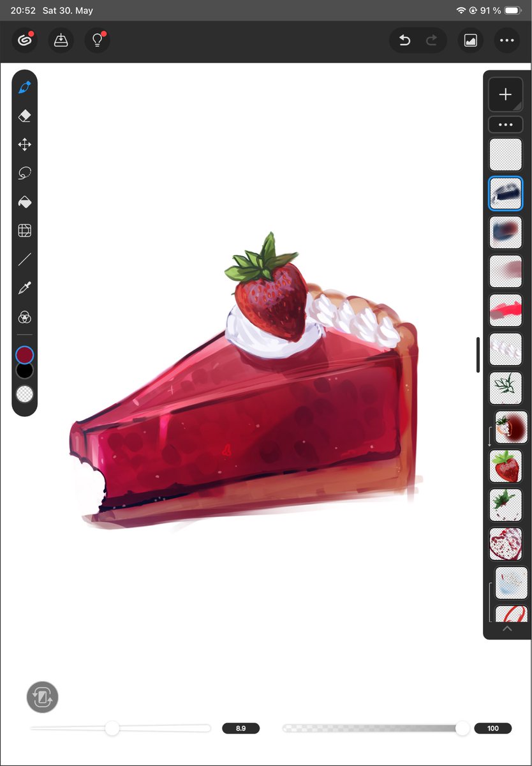Add a new layer with plus button
The image size is (532, 766).
[x=505, y=94]
